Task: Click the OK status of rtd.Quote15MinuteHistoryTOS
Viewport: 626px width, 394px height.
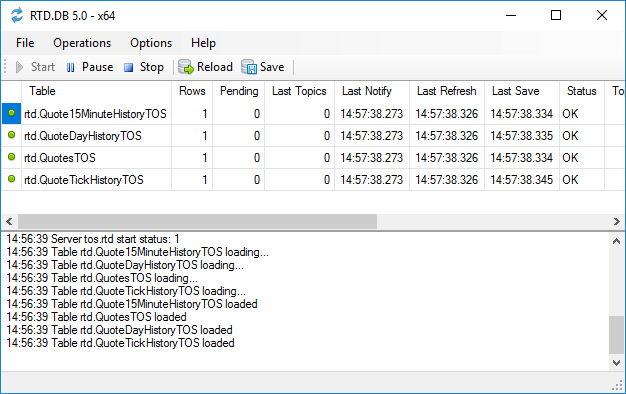Action: pyautogui.click(x=570, y=114)
